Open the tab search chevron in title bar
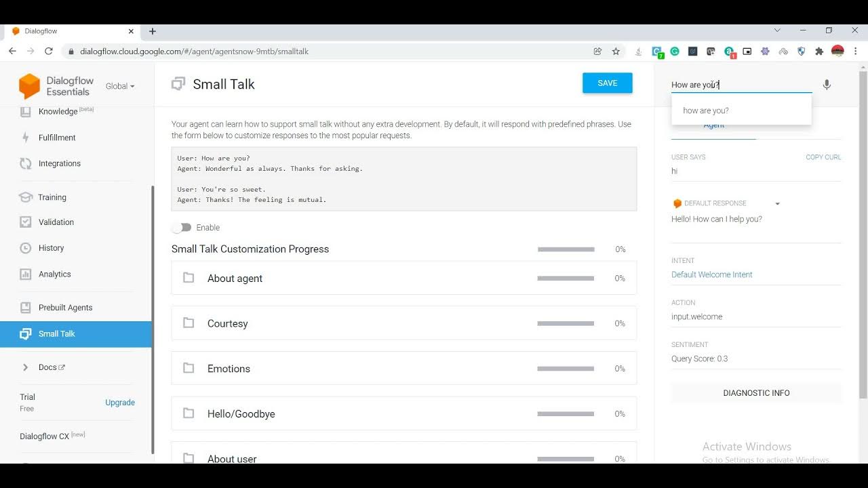The height and width of the screenshot is (488, 868). coord(777,30)
